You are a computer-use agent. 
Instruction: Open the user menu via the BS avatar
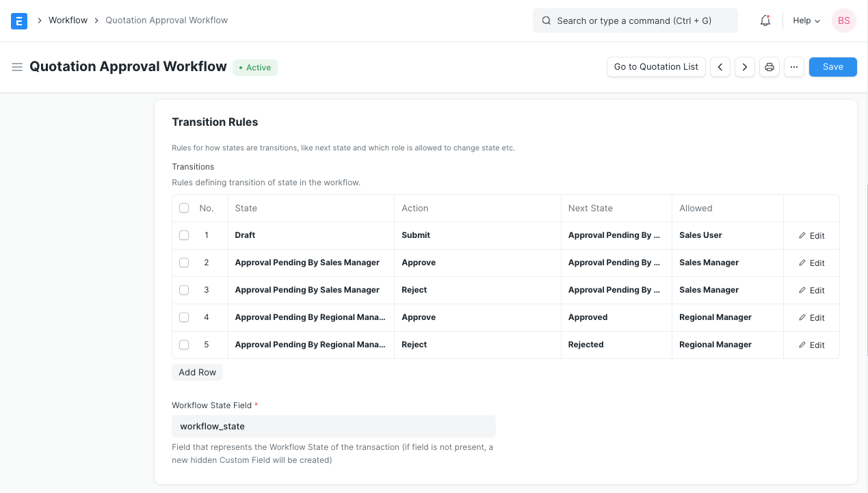click(843, 21)
